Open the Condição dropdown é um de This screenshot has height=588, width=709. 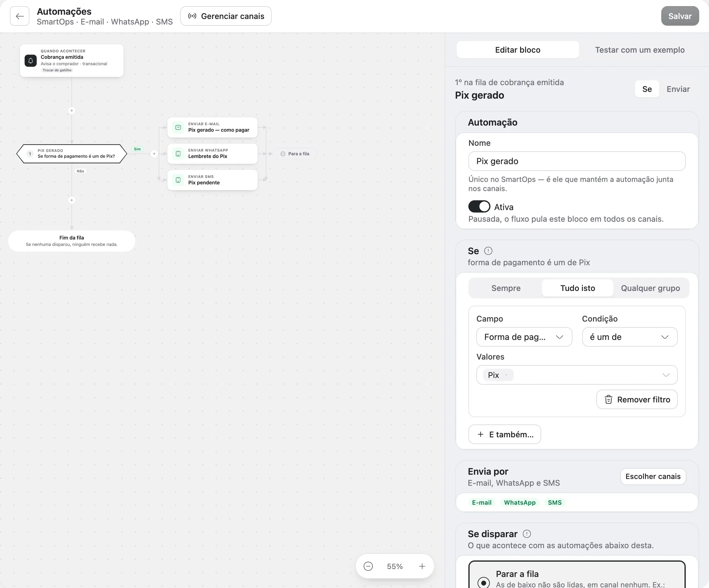click(x=630, y=337)
